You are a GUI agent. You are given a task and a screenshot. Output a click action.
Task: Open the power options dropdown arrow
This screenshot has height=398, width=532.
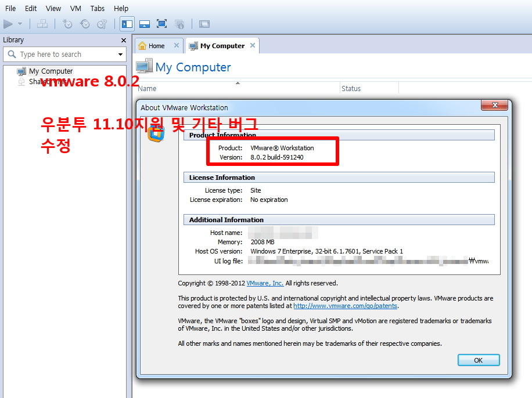20,24
